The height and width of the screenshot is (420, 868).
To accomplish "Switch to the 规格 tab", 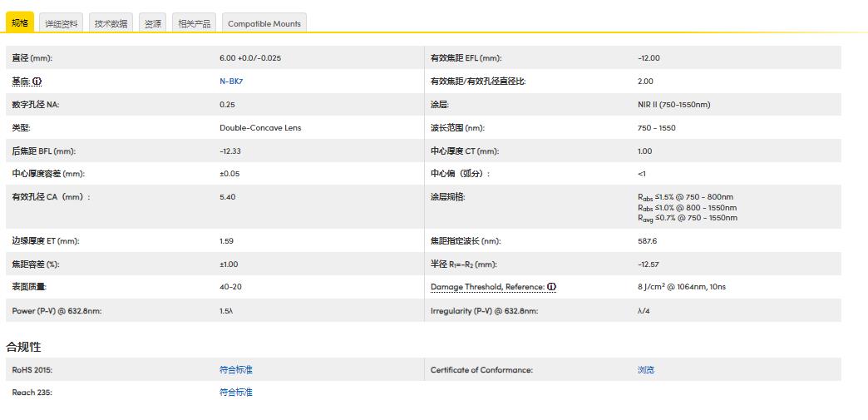I will point(20,22).
